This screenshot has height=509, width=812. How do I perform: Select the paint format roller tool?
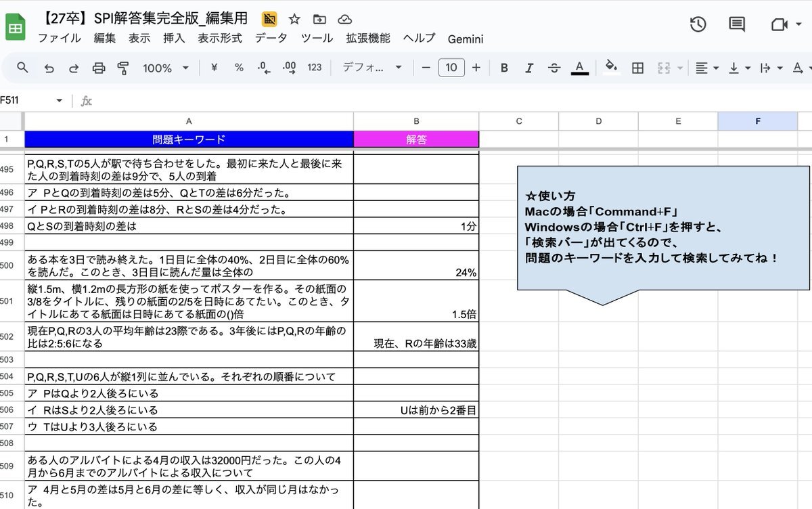pos(123,68)
